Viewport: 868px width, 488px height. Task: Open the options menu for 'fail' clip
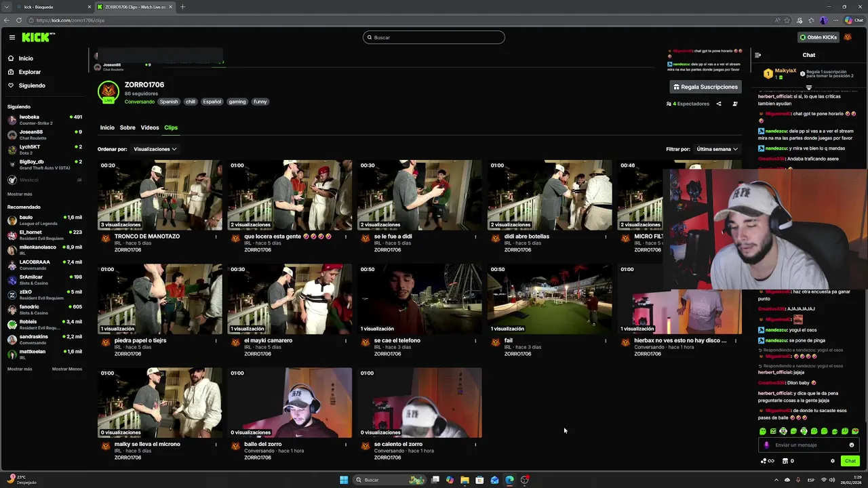pyautogui.click(x=606, y=341)
